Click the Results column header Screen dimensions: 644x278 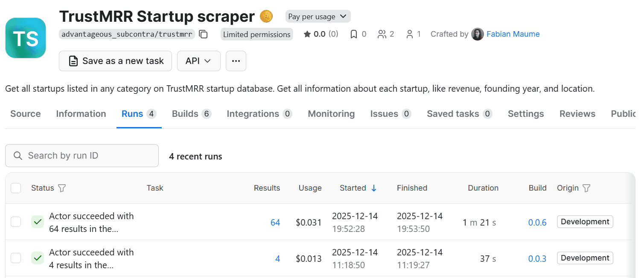click(x=267, y=188)
